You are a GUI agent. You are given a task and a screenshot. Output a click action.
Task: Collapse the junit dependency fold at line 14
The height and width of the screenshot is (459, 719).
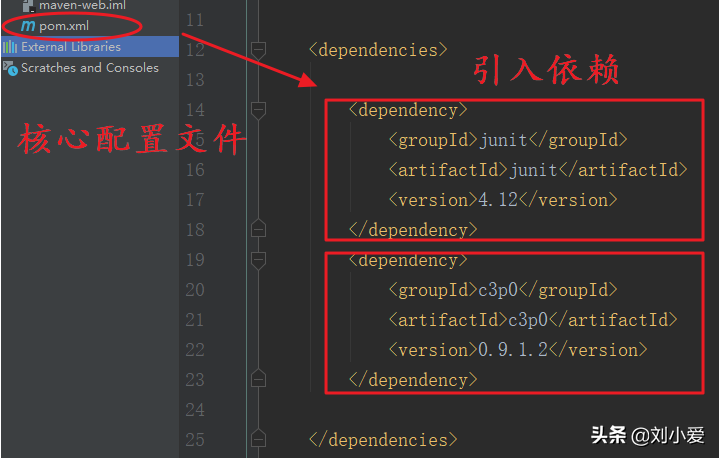(258, 111)
